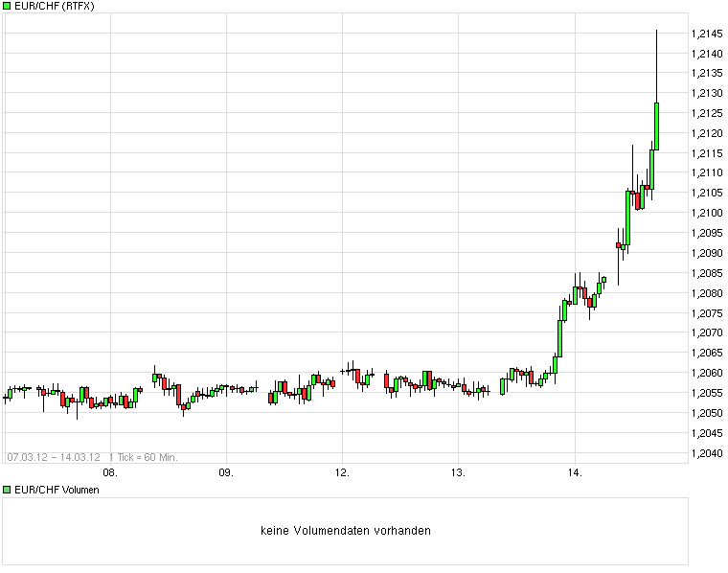Click the 'EUR/CHF (RTFX)' chart title
This screenshot has width=728, height=573.
tap(55, 6)
